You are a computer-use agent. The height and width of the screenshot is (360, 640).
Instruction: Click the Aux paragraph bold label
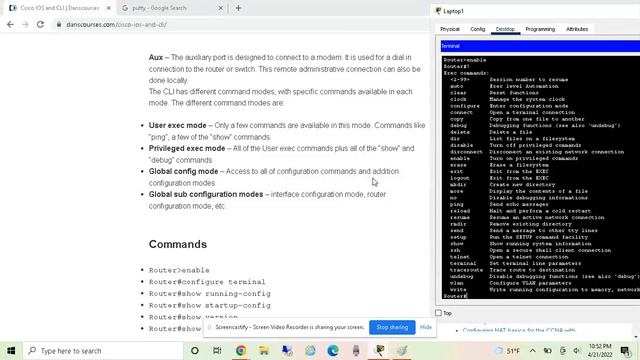point(156,58)
